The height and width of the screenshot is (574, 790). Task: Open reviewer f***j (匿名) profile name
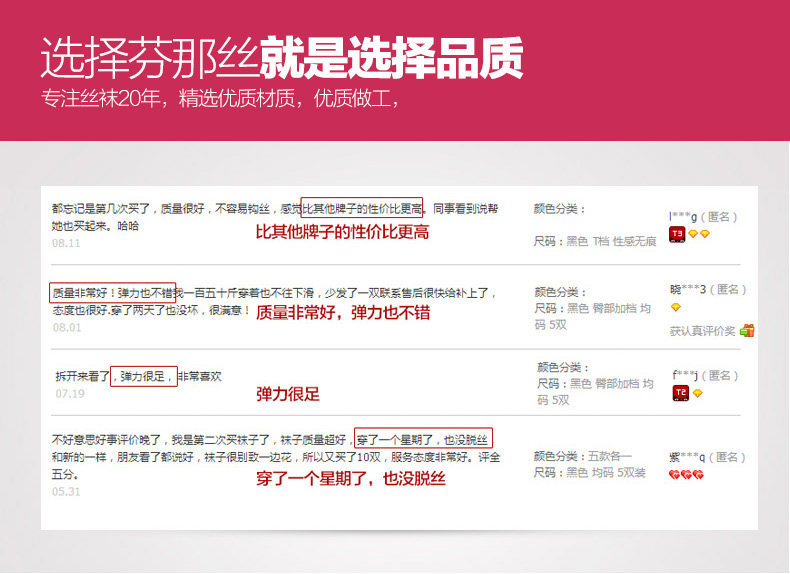click(x=705, y=375)
